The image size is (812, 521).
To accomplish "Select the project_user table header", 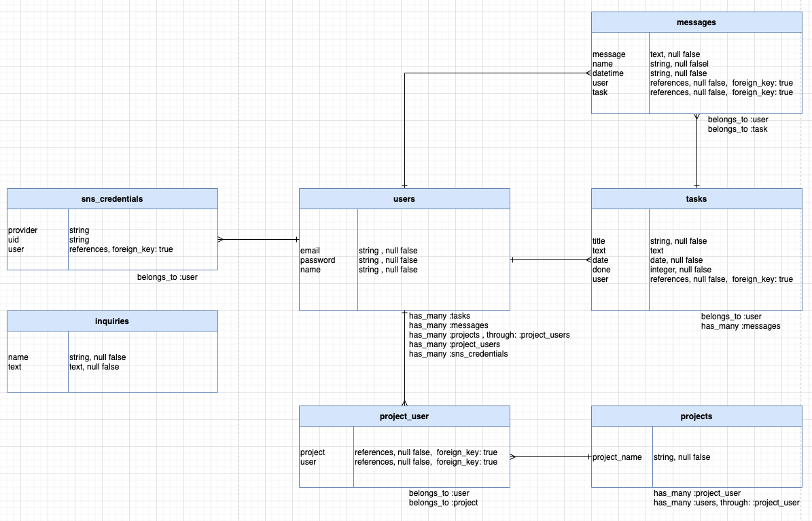I will click(404, 416).
